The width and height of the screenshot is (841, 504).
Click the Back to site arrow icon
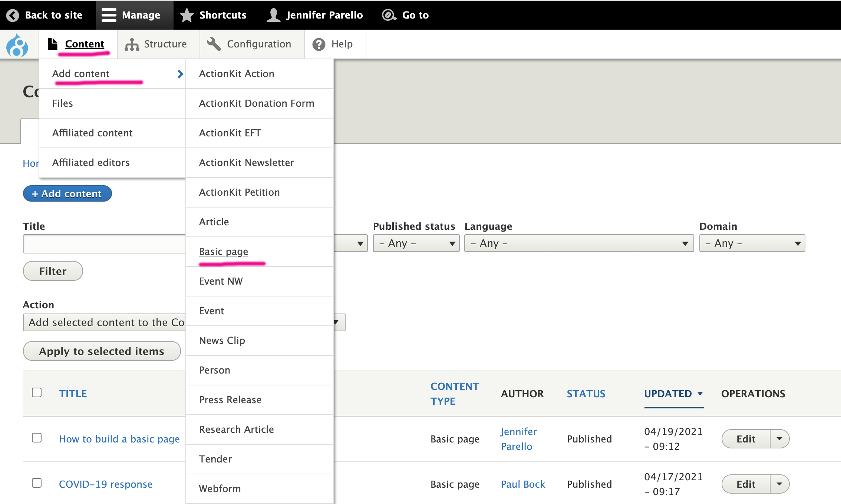click(x=13, y=15)
